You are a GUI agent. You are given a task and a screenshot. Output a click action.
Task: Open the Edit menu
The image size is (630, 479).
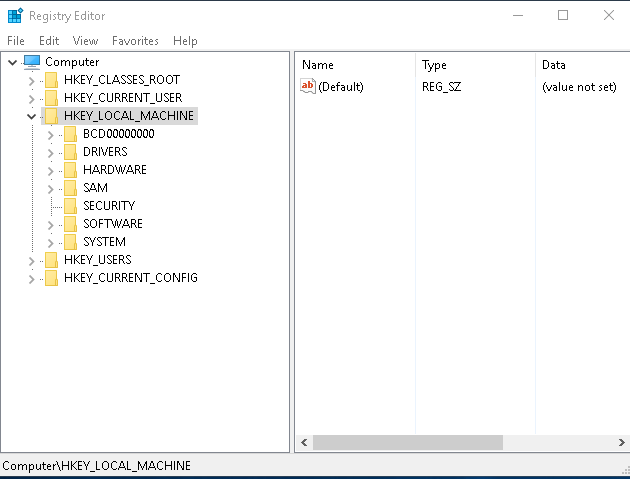tap(49, 41)
